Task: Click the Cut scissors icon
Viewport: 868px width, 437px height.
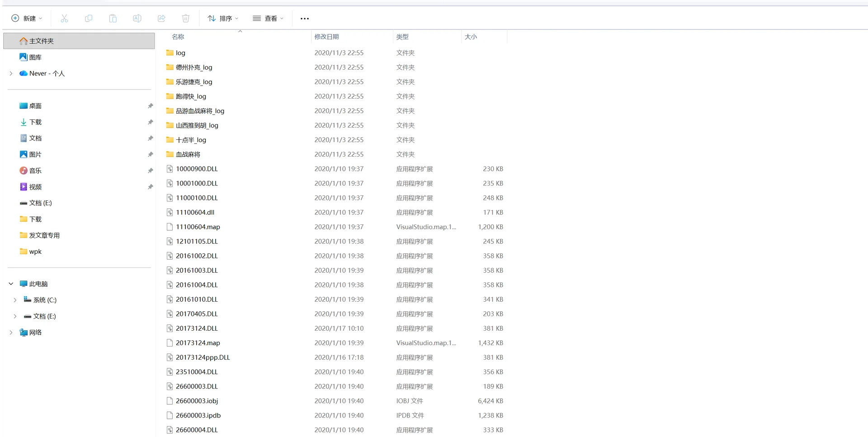Action: point(64,19)
